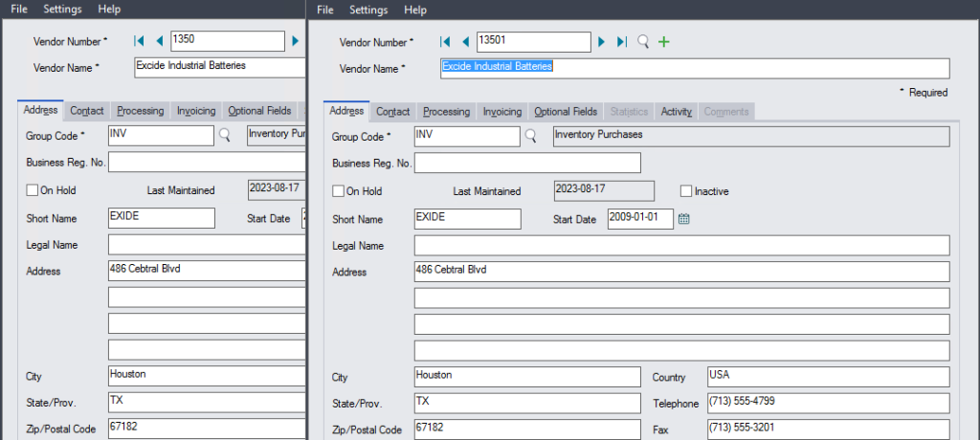This screenshot has height=440, width=980.
Task: Open Help menu in left window
Action: pyautogui.click(x=109, y=10)
